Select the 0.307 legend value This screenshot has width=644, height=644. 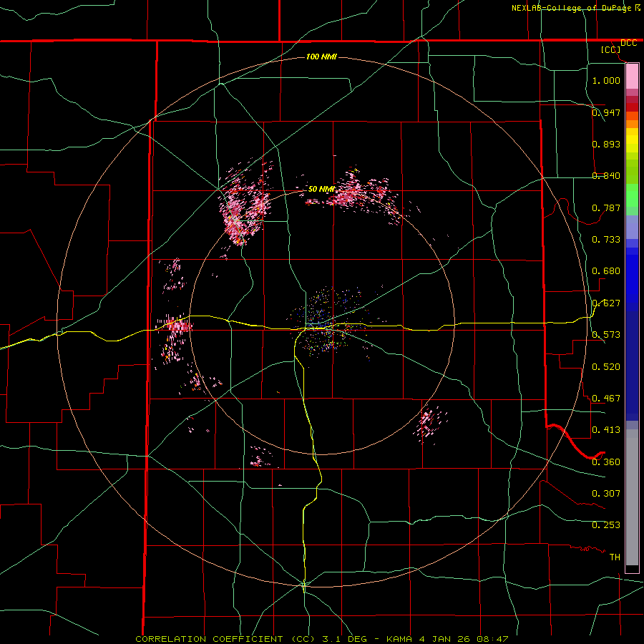pyautogui.click(x=606, y=493)
